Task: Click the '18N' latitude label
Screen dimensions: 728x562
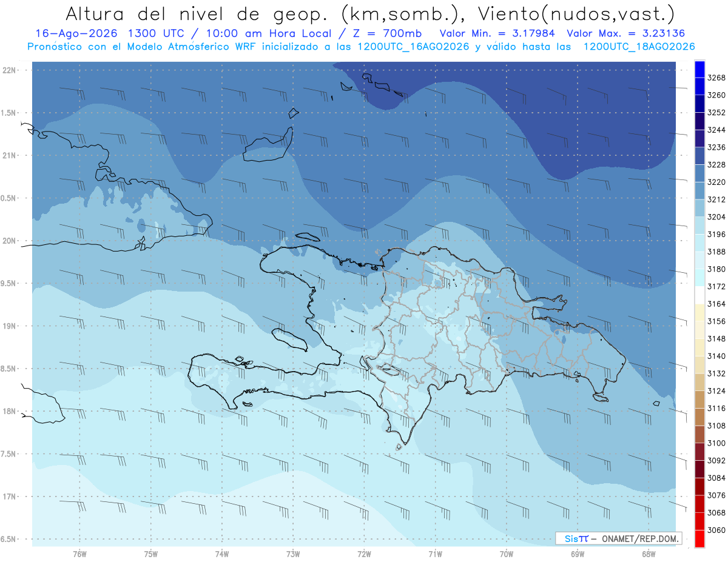Action: pyautogui.click(x=10, y=412)
